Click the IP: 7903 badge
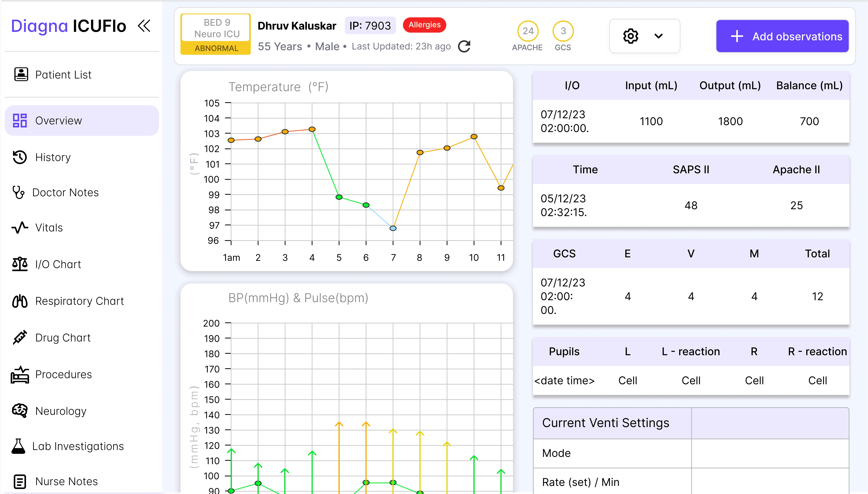868x494 pixels. (x=370, y=25)
